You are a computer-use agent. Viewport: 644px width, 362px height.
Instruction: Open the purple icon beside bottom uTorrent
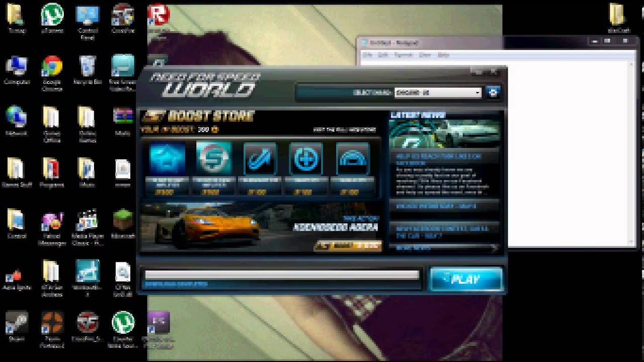pyautogui.click(x=158, y=330)
